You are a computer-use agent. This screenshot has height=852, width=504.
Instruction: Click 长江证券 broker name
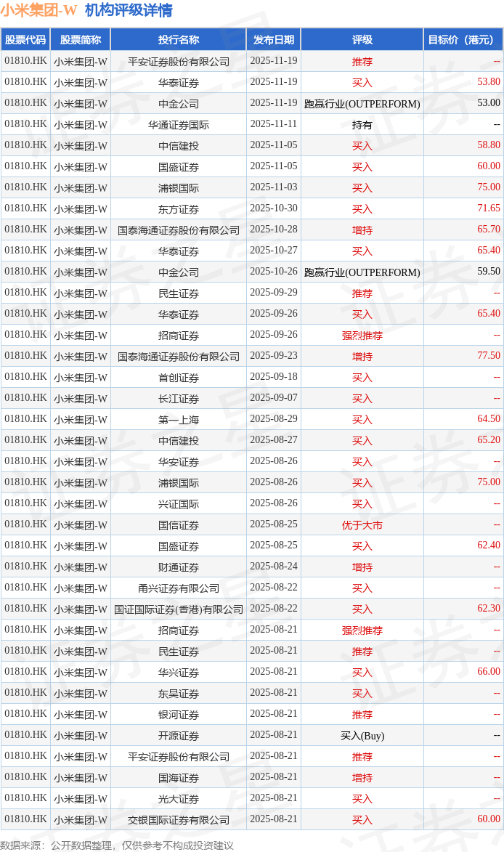(178, 398)
